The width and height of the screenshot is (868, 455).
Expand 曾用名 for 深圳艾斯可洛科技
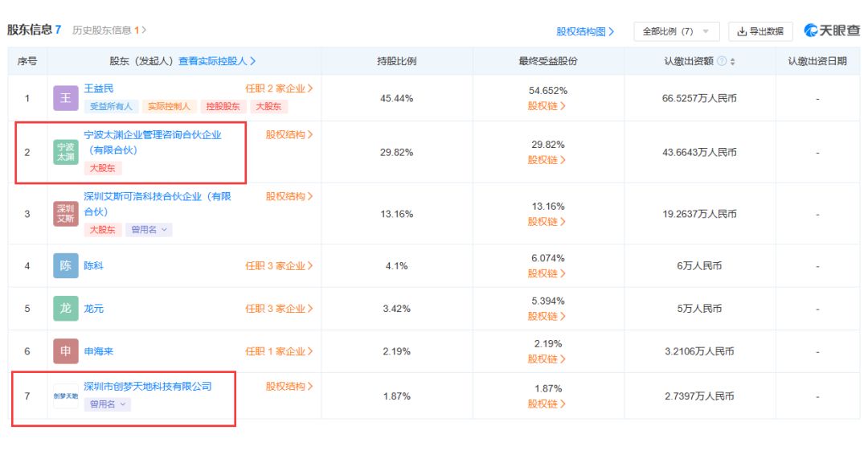[151, 230]
